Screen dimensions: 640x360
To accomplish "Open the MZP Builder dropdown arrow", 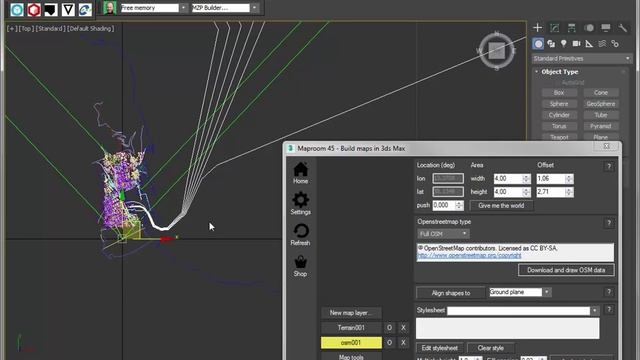I will click(x=254, y=8).
